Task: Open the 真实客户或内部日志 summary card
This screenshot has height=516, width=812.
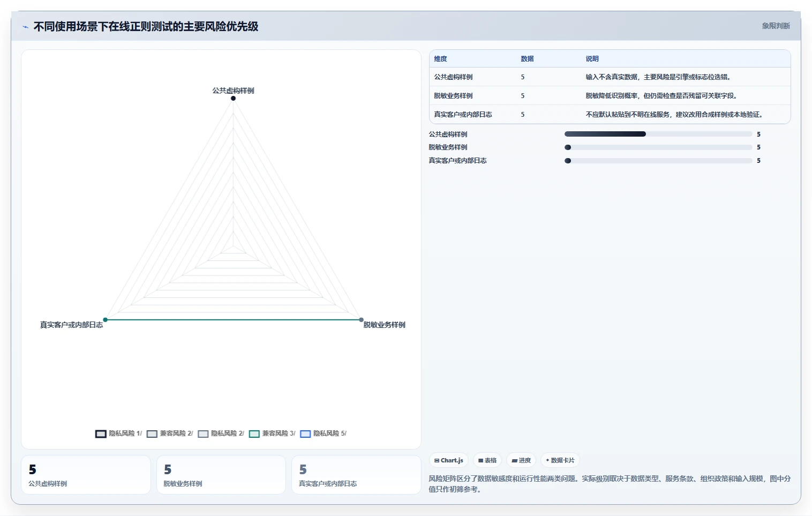Action: click(x=356, y=475)
